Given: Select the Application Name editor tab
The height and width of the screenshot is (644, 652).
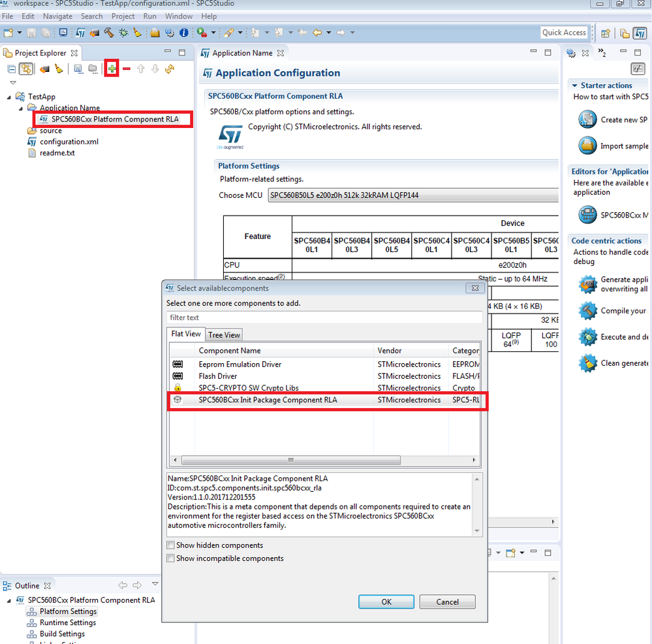Looking at the screenshot, I should tap(242, 53).
